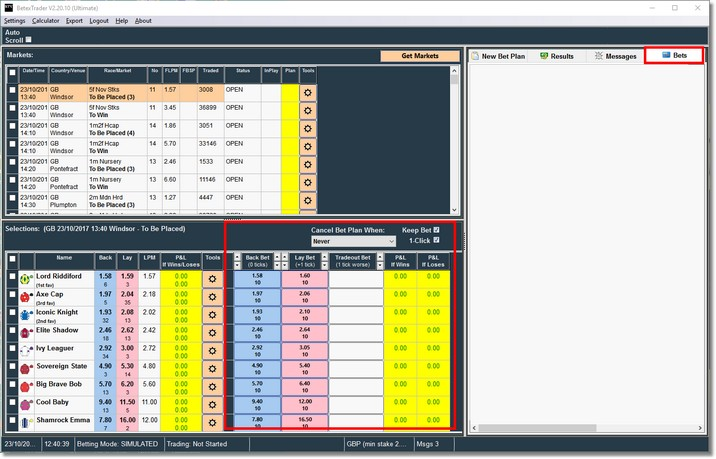The height and width of the screenshot is (459, 716).
Task: Tick the checkbox for Elite Shadow
Action: [x=11, y=333]
